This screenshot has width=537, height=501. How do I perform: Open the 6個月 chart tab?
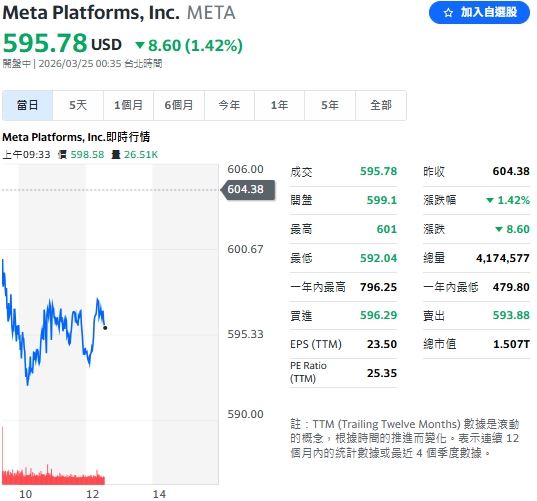pyautogui.click(x=179, y=105)
